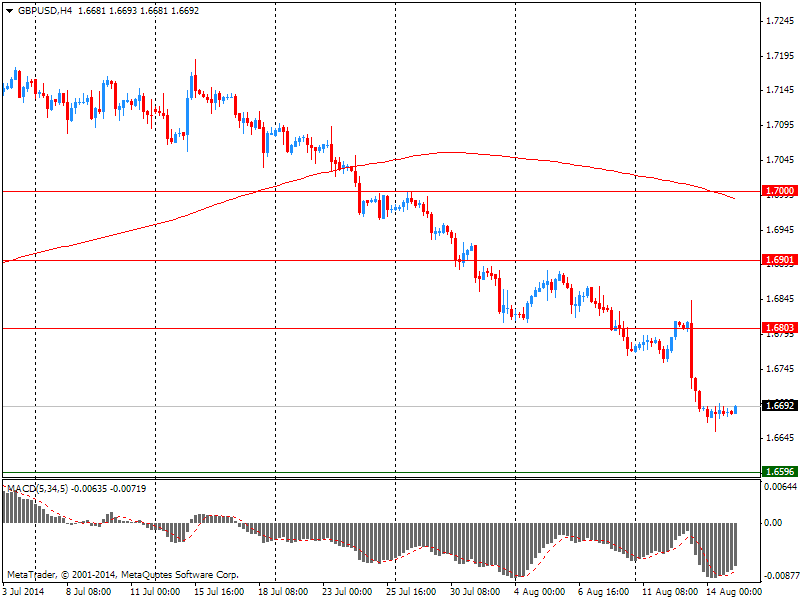Click the MACD 0.00 scale value
Image resolution: width=800 pixels, height=600 pixels.
pos(773,523)
